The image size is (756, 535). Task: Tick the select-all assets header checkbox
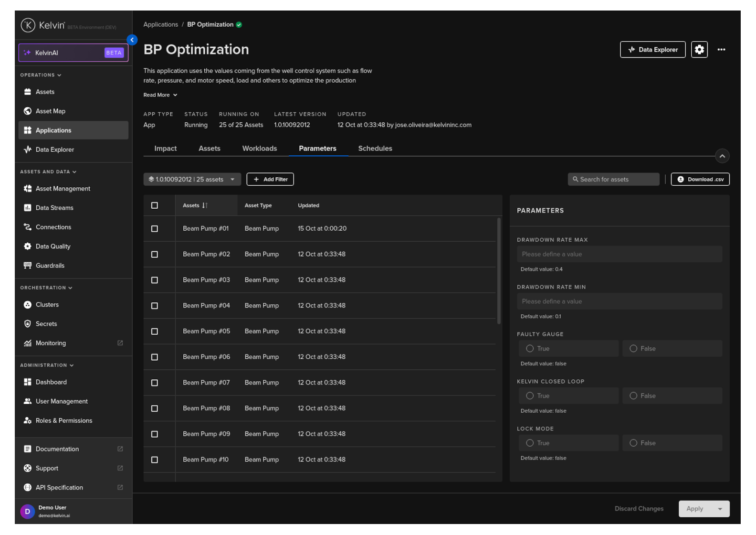click(x=155, y=205)
